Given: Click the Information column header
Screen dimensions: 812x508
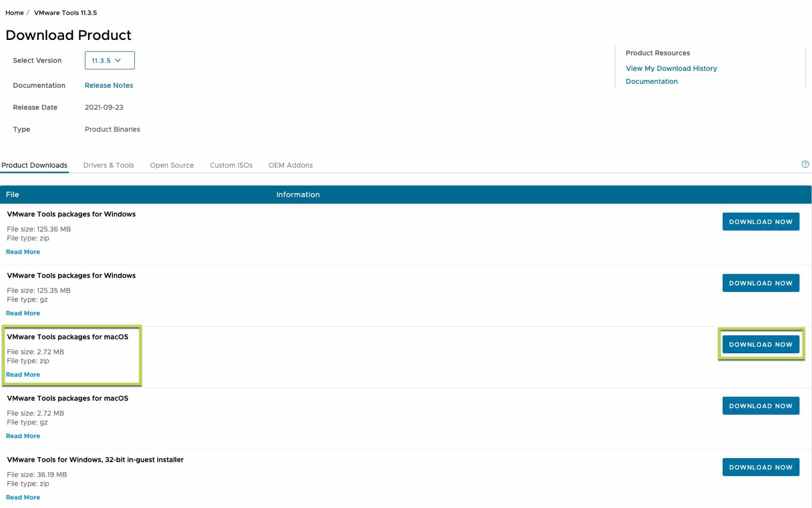Looking at the screenshot, I should (298, 195).
